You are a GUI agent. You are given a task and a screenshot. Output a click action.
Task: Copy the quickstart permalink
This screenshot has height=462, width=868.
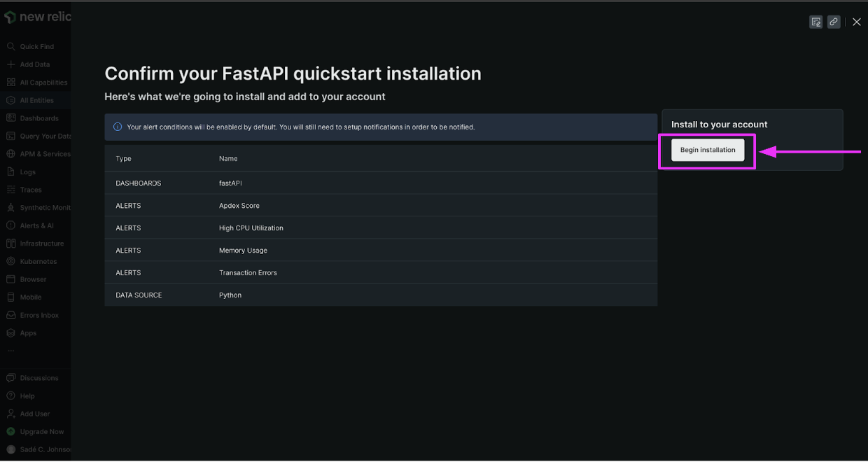(833, 22)
